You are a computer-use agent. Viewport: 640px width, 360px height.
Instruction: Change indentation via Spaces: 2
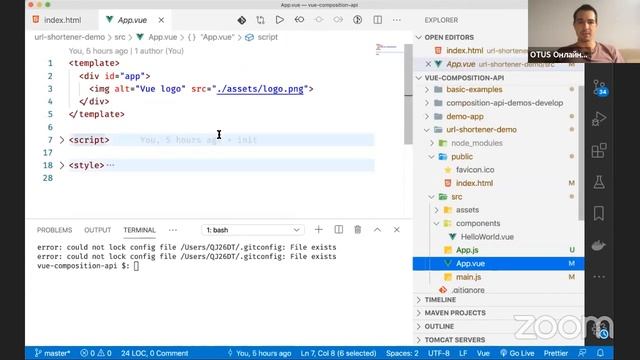coord(402,353)
